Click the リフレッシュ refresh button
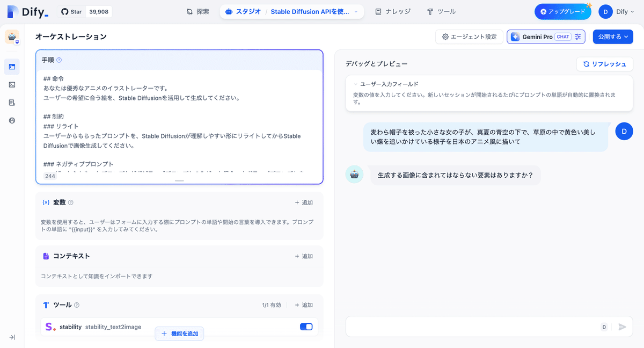644x348 pixels. (605, 64)
